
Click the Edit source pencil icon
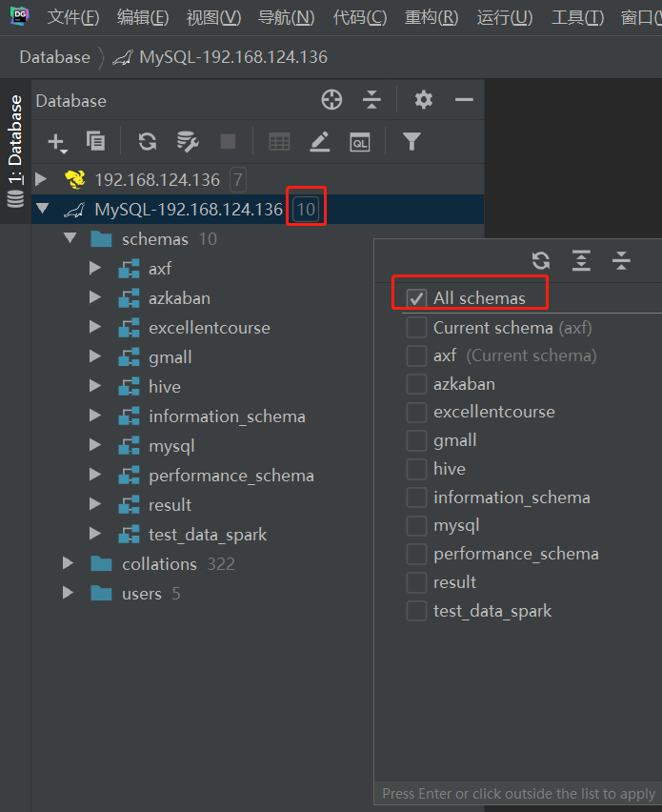pos(320,141)
